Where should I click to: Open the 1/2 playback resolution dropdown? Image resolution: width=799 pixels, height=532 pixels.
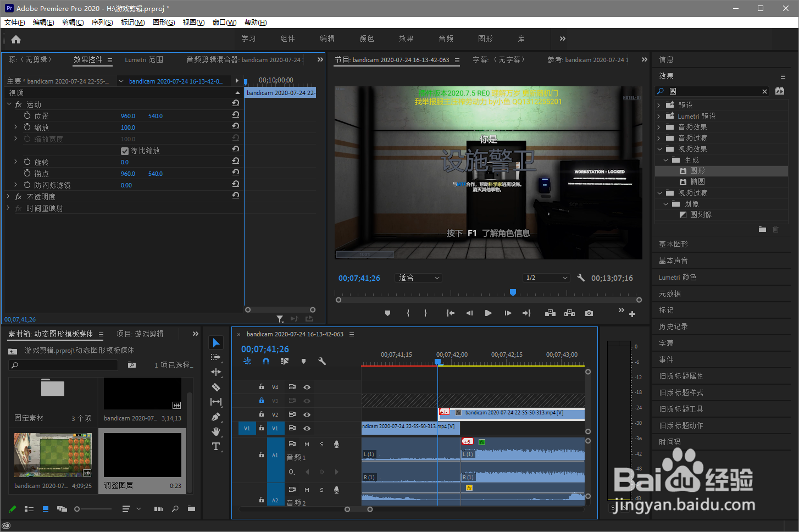point(546,278)
